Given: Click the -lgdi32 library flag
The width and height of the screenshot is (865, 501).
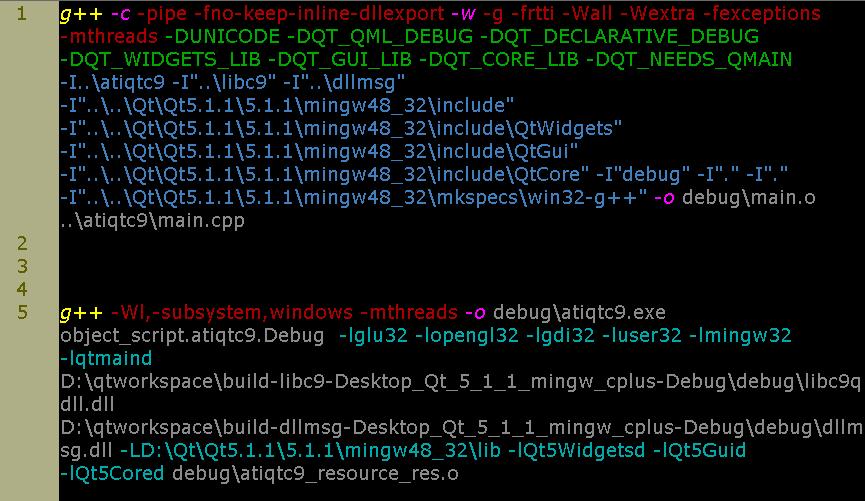Looking at the screenshot, I should click(x=560, y=335).
